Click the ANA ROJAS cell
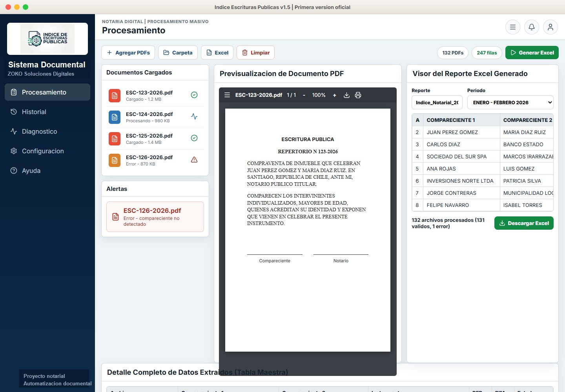The height and width of the screenshot is (392, 565). click(x=461, y=169)
